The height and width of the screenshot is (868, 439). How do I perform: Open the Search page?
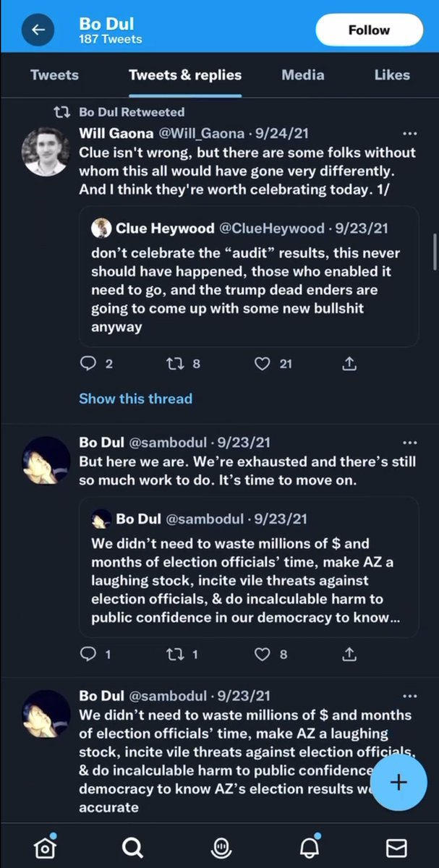coord(132,847)
